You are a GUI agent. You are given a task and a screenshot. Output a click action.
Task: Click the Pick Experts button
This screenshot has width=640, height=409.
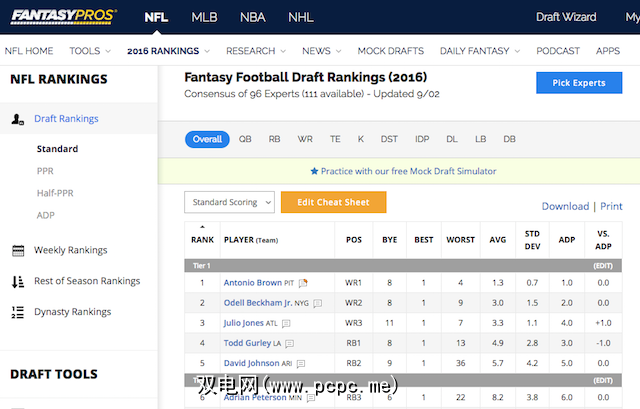579,83
